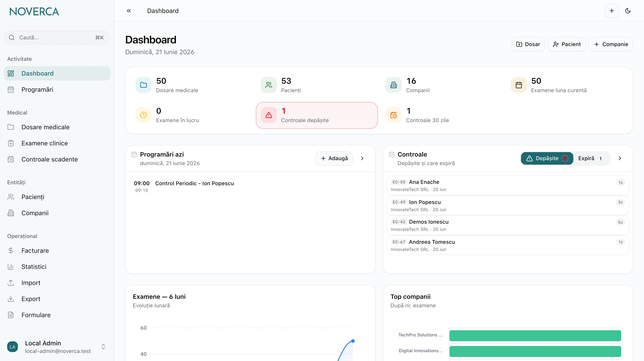Open the 16 Companii stat
The width and height of the screenshot is (644, 361).
click(442, 85)
